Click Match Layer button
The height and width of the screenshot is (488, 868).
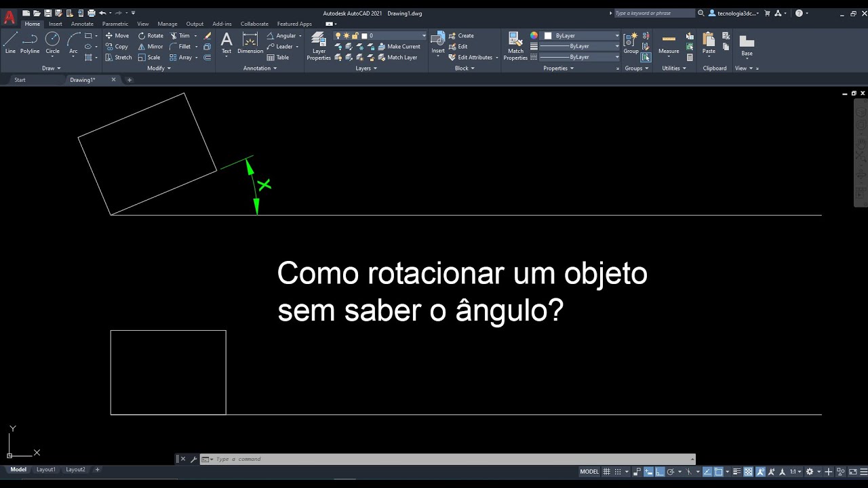[397, 58]
